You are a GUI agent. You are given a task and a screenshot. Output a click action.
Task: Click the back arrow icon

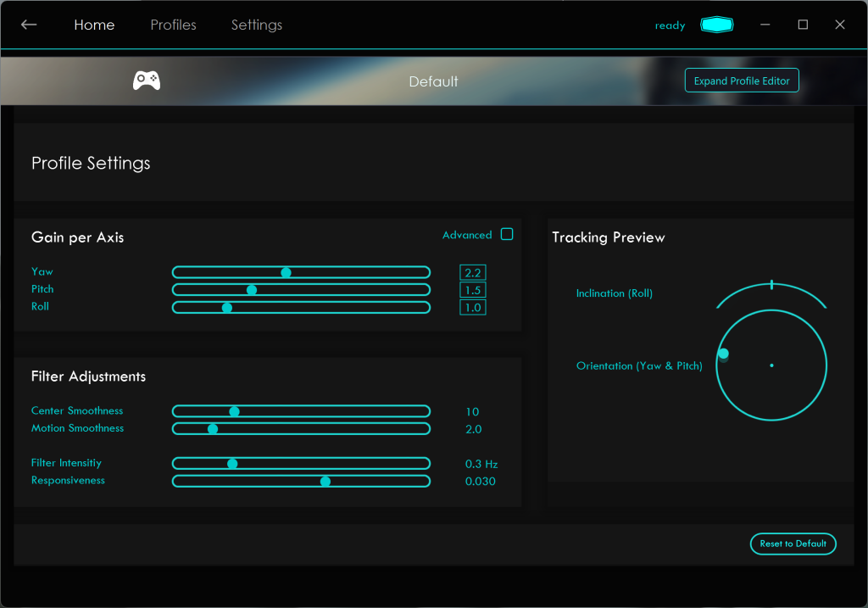pos(29,25)
